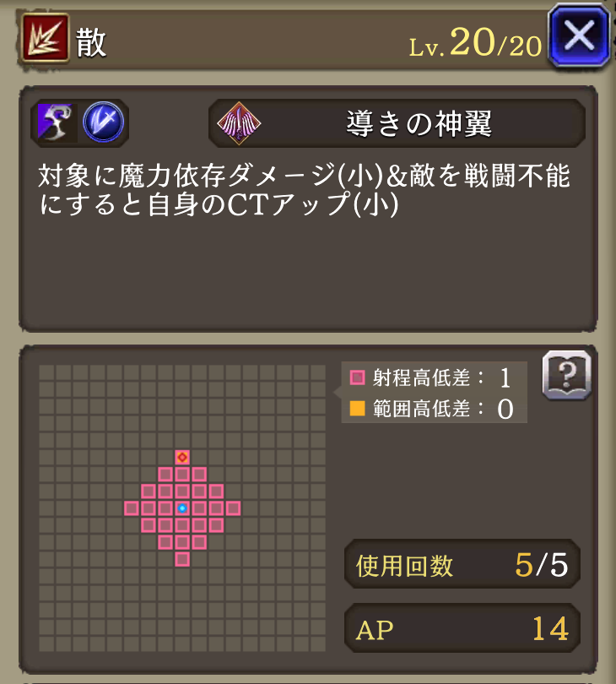The height and width of the screenshot is (684, 616).
Task: Click the skill name 散 title
Action: 91,43
